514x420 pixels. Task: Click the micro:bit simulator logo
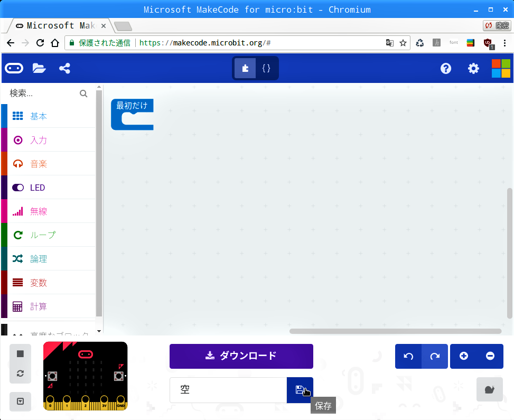(x=86, y=354)
